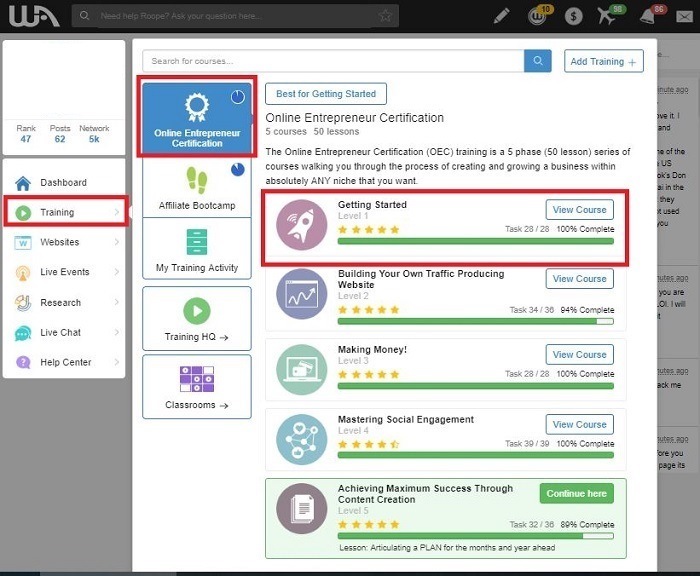Open Websites in the sidebar

[64, 242]
